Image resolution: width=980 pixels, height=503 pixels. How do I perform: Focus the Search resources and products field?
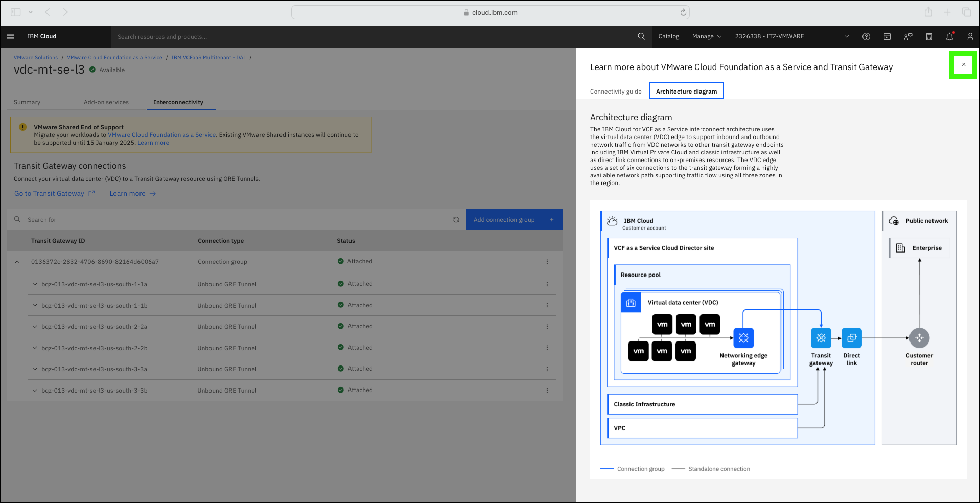(x=373, y=37)
